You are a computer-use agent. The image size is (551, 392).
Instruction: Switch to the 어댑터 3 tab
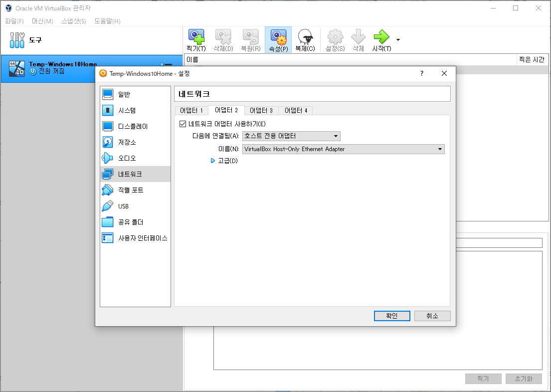261,110
